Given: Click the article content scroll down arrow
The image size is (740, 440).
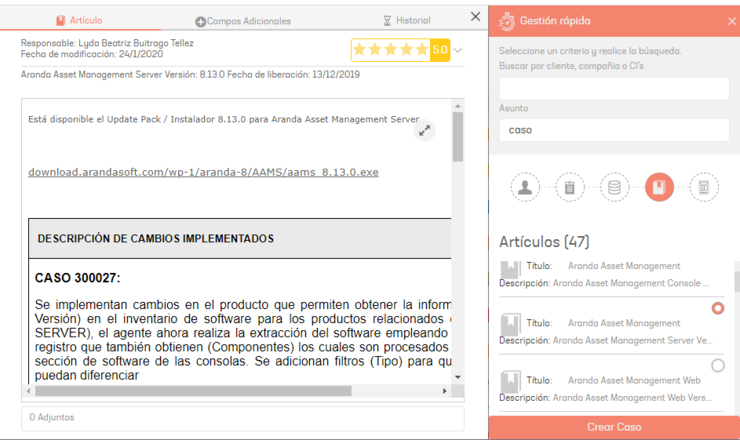Looking at the screenshot, I should point(457,377).
